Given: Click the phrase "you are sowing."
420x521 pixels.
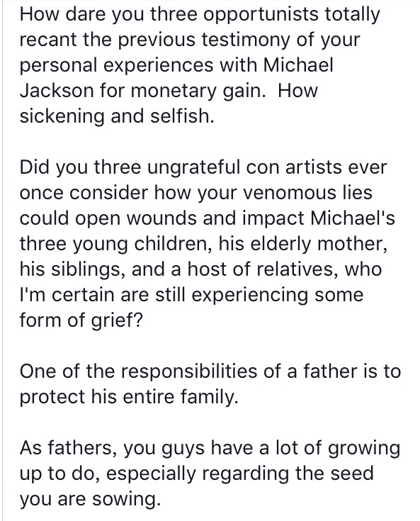Looking at the screenshot, I should [91, 500].
